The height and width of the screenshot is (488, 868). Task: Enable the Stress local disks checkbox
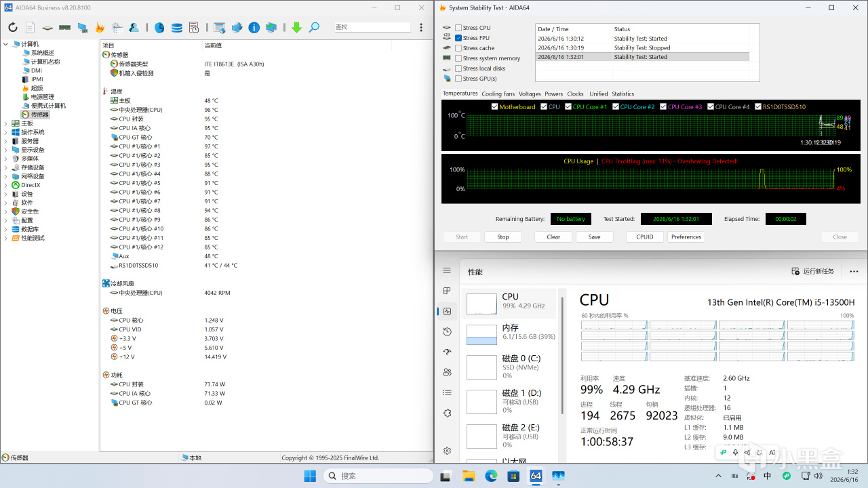point(458,68)
